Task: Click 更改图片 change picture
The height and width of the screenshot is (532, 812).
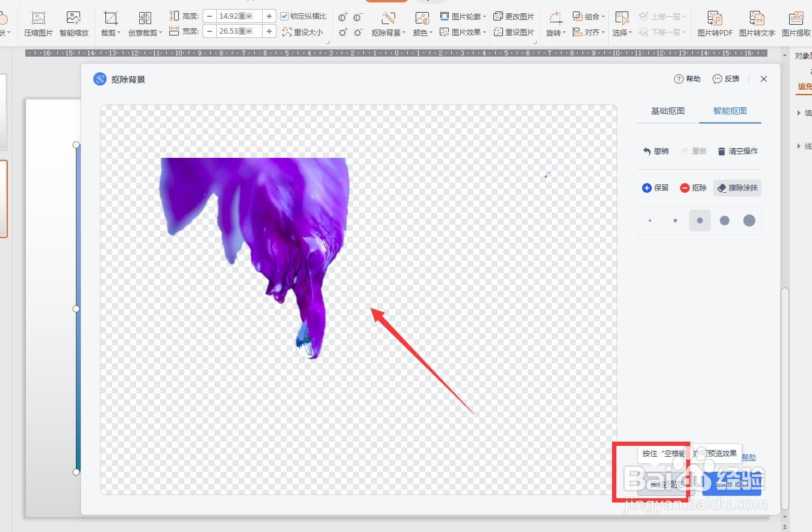Action: pyautogui.click(x=514, y=16)
